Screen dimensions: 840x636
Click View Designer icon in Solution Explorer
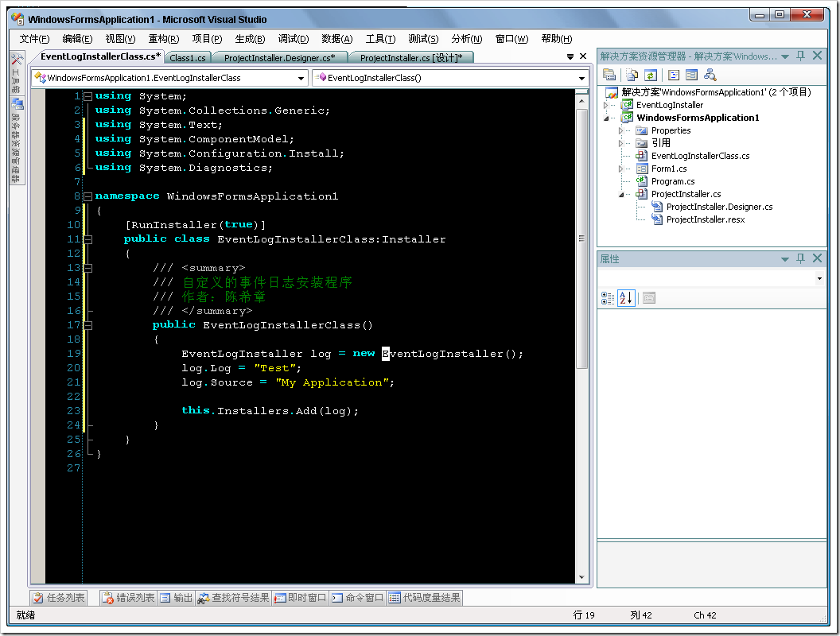(691, 75)
